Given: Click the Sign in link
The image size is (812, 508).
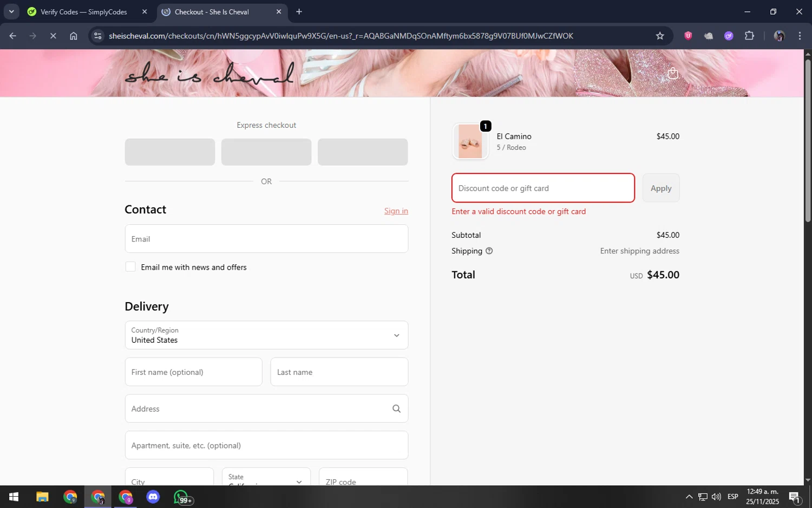Looking at the screenshot, I should [x=396, y=211].
